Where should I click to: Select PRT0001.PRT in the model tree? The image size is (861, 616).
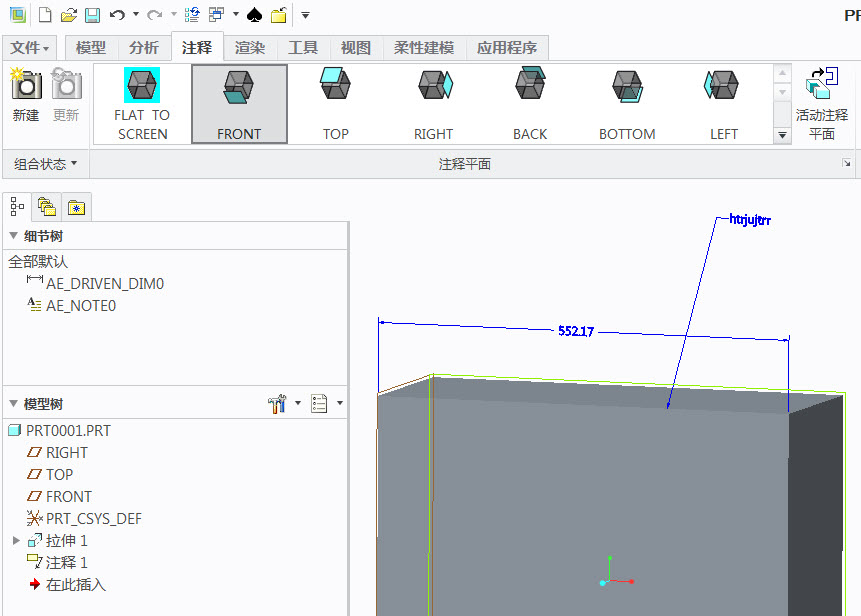(59, 430)
